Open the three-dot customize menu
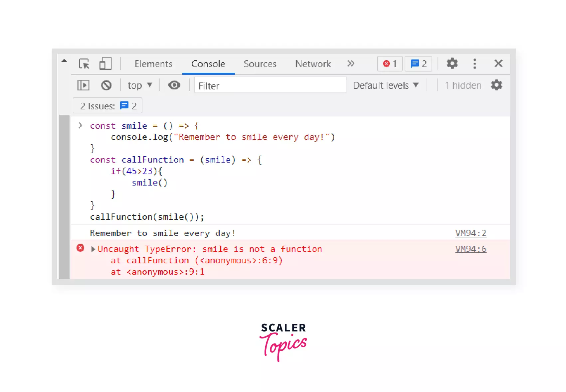566x392 pixels. coord(474,64)
